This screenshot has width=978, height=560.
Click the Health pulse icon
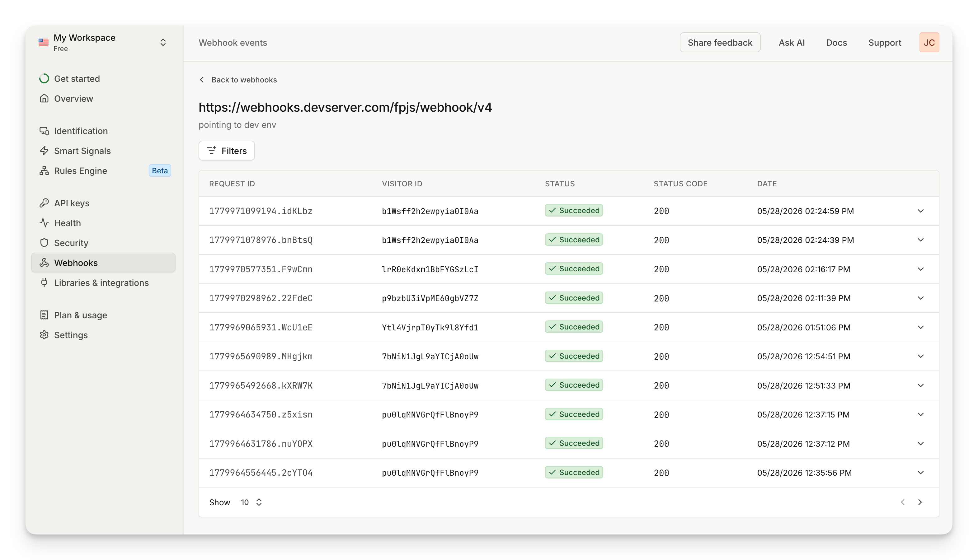click(44, 223)
